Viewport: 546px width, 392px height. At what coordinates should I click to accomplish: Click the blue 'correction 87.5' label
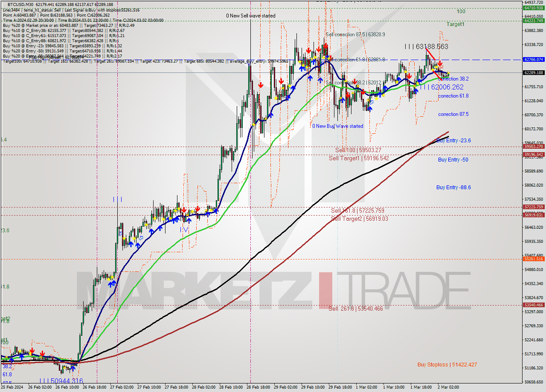pyautogui.click(x=453, y=114)
